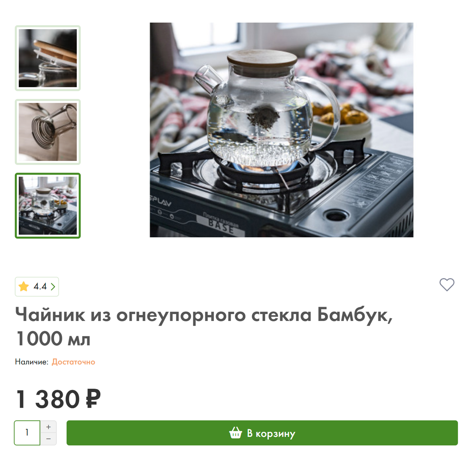476x476 pixels.
Task: Open the 4.4 rating score
Action: click(x=40, y=287)
